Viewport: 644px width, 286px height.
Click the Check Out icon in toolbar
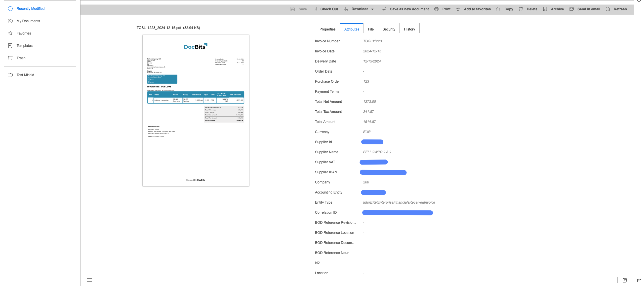click(314, 9)
